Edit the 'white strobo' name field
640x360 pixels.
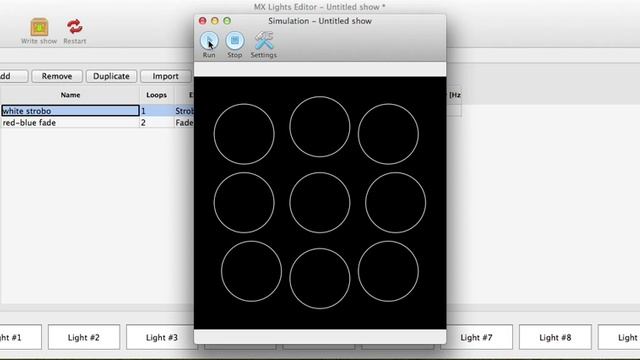(x=70, y=111)
